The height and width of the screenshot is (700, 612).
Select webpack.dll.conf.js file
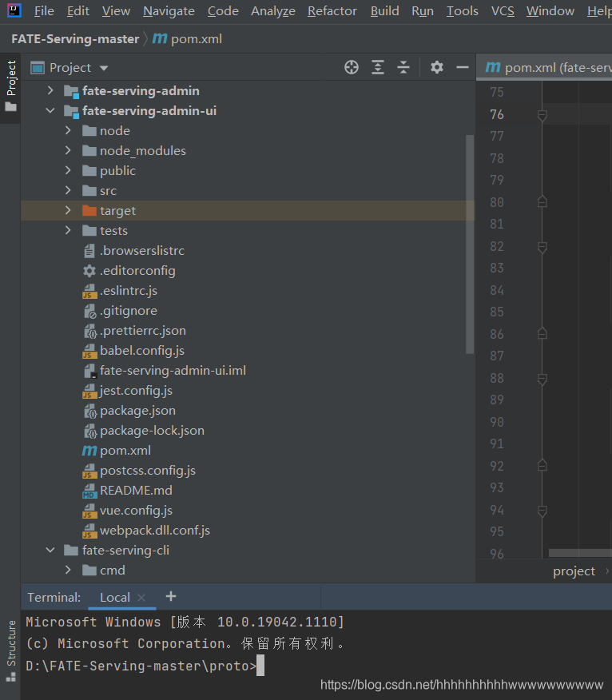155,531
